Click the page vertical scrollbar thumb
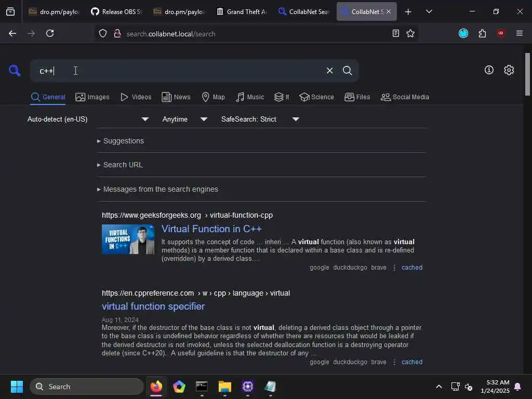 pos(527,74)
